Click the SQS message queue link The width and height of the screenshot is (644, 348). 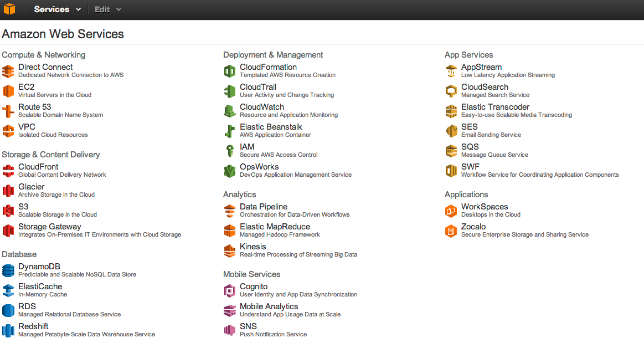470,147
